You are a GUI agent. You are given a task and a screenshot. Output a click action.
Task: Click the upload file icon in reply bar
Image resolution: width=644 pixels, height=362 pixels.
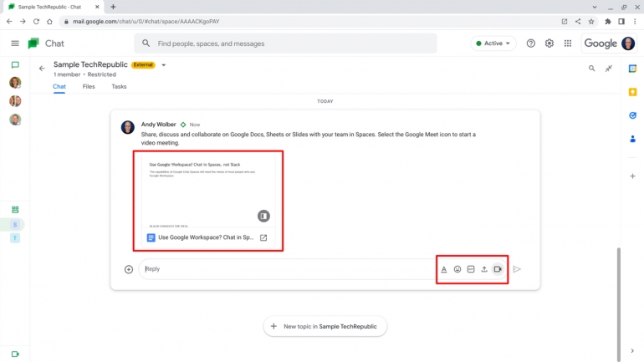(484, 269)
